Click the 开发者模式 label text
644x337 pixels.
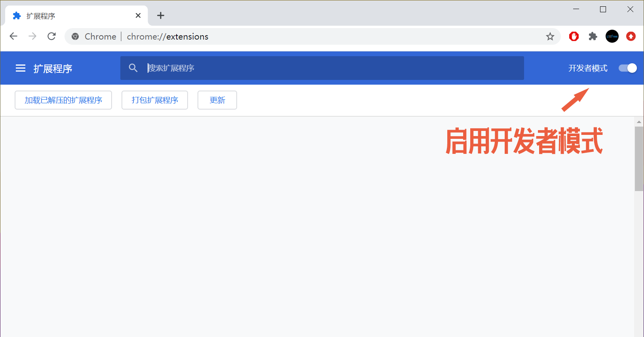coord(588,68)
